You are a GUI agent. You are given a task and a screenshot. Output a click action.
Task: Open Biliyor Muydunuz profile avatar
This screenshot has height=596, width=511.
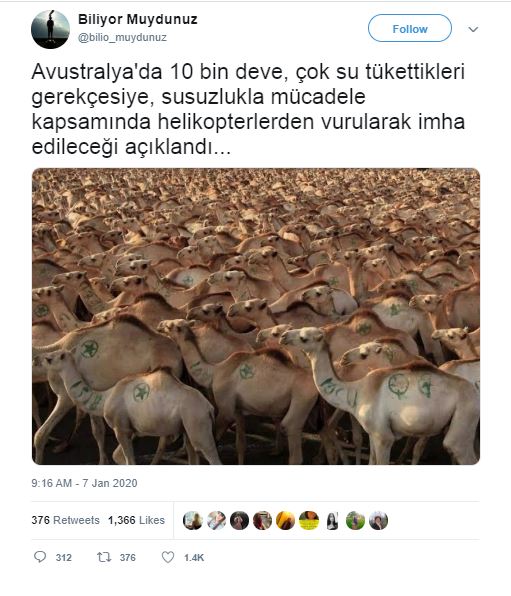[50, 29]
